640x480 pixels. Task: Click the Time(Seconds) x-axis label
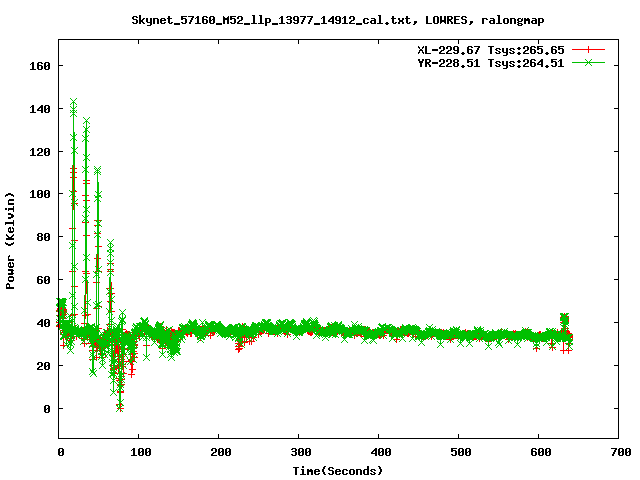point(338,471)
